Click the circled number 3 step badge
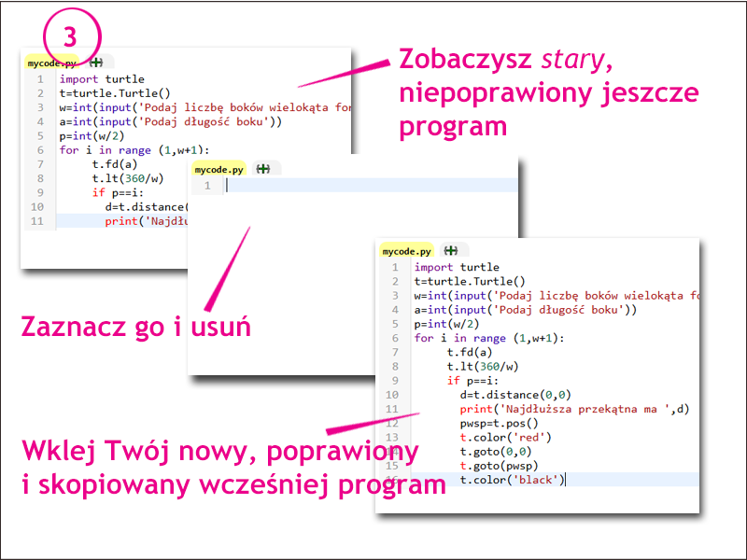747x560 pixels. (x=71, y=37)
